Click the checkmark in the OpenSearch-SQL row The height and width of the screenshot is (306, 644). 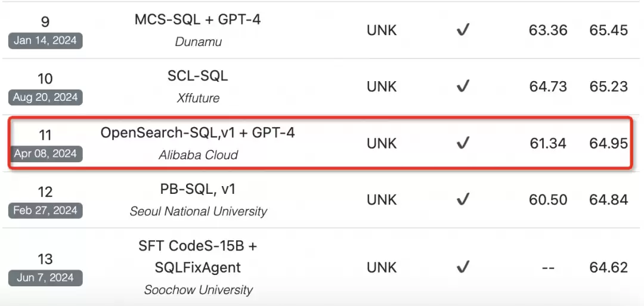click(x=463, y=143)
